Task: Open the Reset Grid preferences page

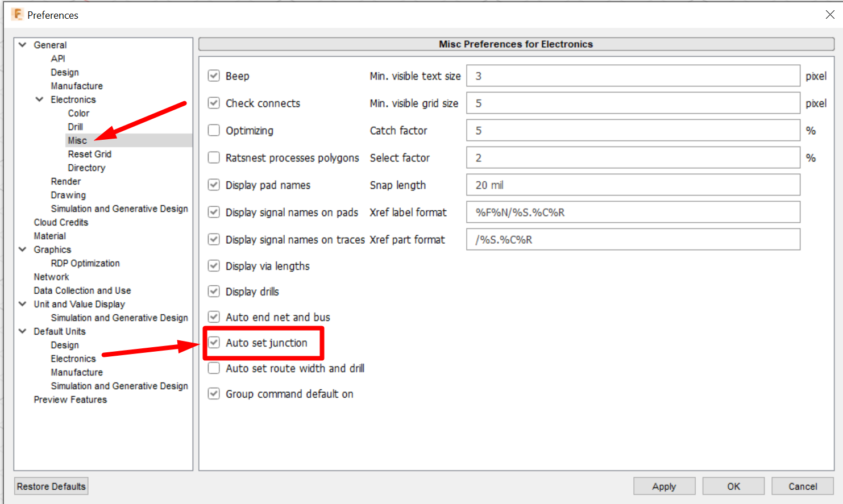Action: [x=89, y=154]
